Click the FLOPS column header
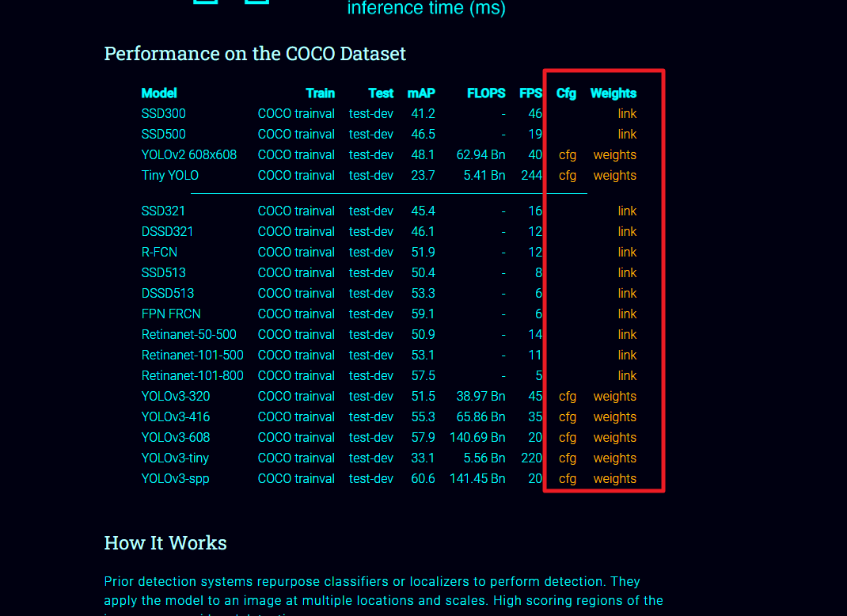Viewport: 847px width, 616px height. tap(486, 93)
